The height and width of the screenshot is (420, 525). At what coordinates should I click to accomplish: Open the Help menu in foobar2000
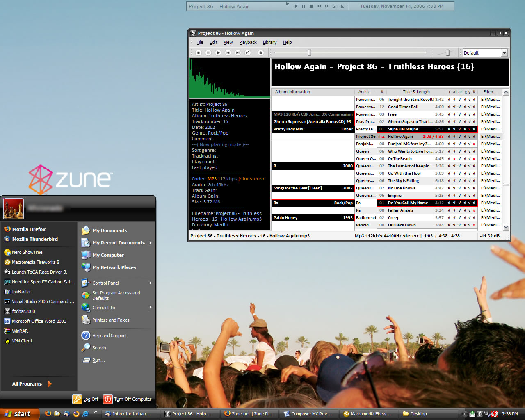pyautogui.click(x=287, y=42)
